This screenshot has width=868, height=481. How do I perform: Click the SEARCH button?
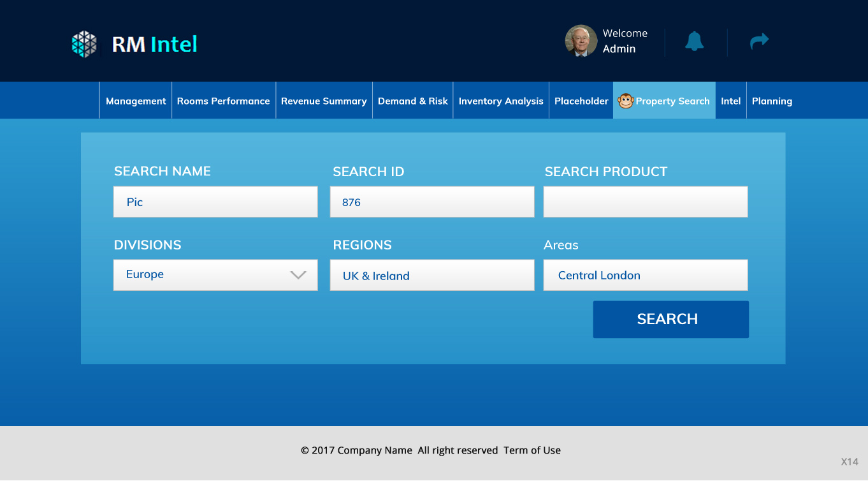tap(670, 319)
